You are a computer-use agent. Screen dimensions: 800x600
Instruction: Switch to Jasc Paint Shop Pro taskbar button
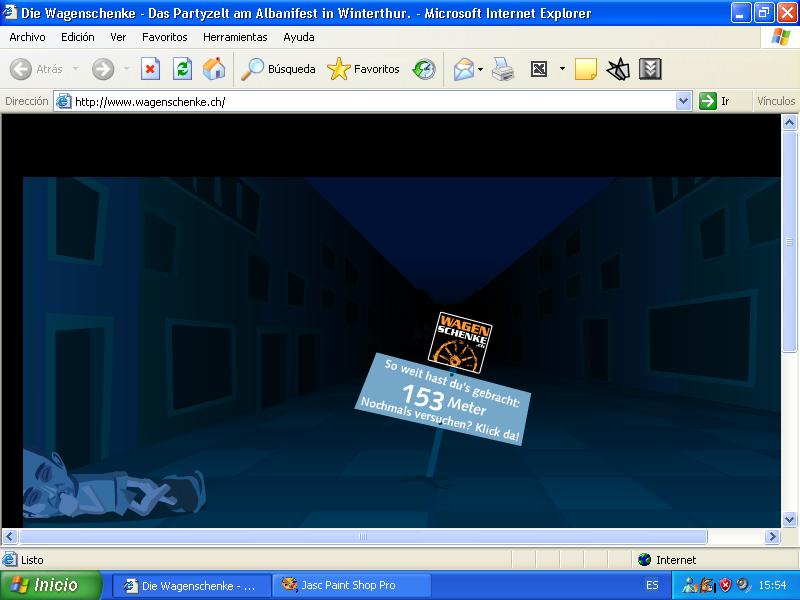click(x=352, y=585)
